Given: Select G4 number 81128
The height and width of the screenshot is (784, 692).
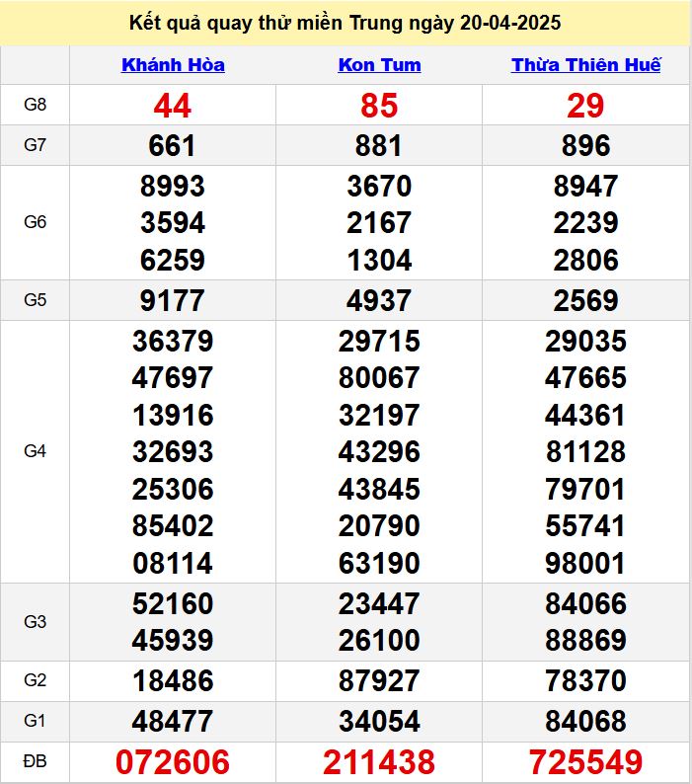Looking at the screenshot, I should tap(585, 452).
